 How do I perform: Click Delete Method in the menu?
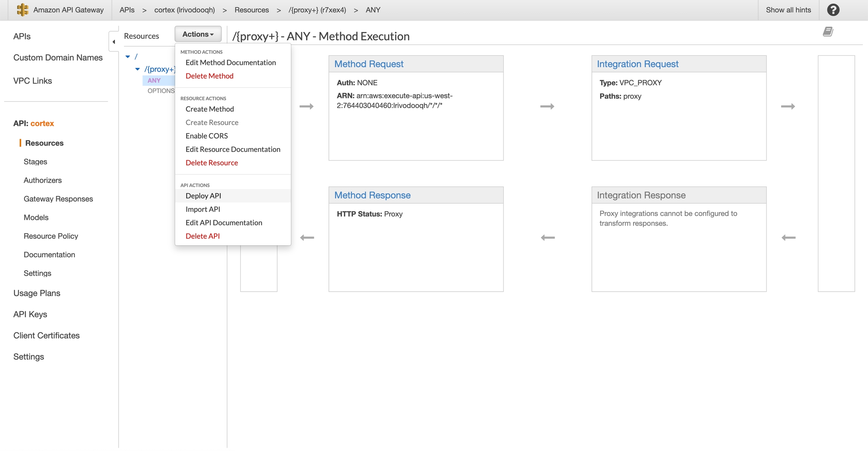(x=209, y=76)
